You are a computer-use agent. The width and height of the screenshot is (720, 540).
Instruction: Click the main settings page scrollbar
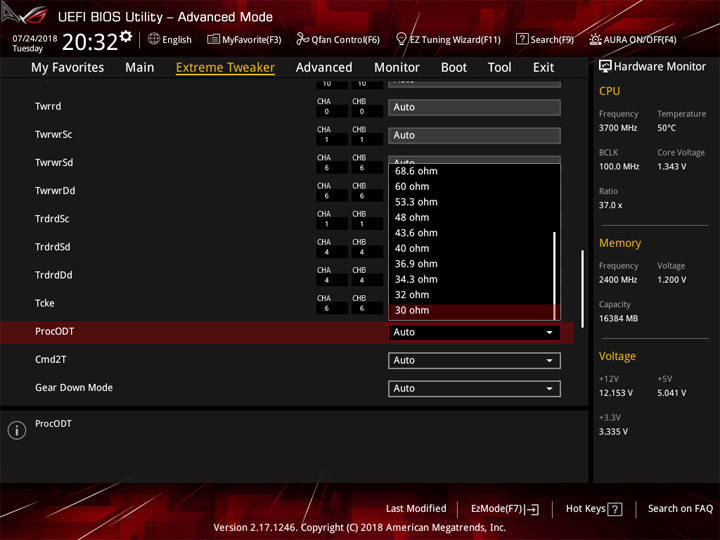pyautogui.click(x=582, y=288)
